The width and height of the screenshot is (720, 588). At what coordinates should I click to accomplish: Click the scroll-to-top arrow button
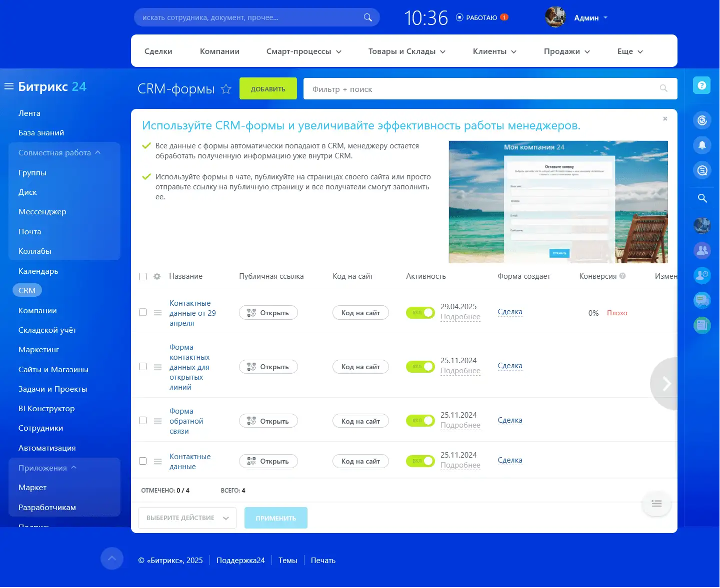click(x=111, y=559)
